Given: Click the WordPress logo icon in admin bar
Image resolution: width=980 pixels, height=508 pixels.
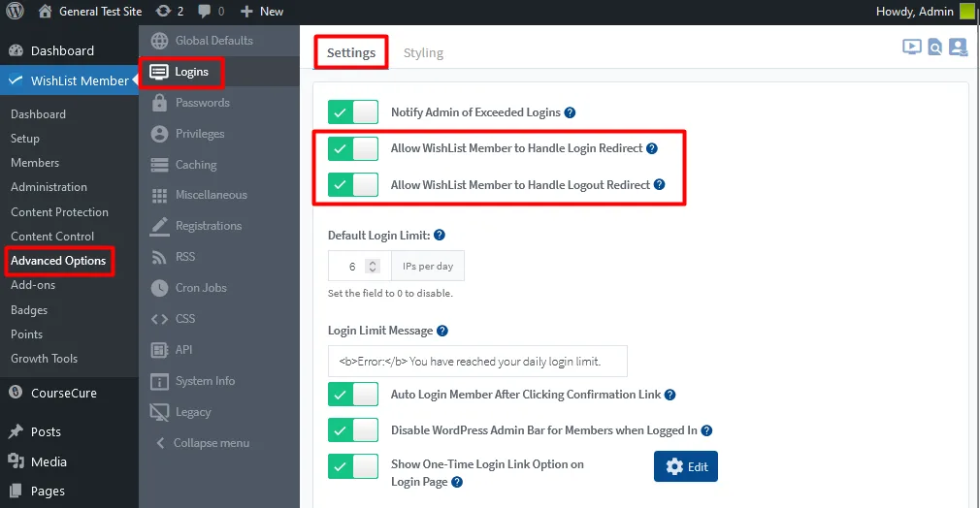Looking at the screenshot, I should pos(15,11).
